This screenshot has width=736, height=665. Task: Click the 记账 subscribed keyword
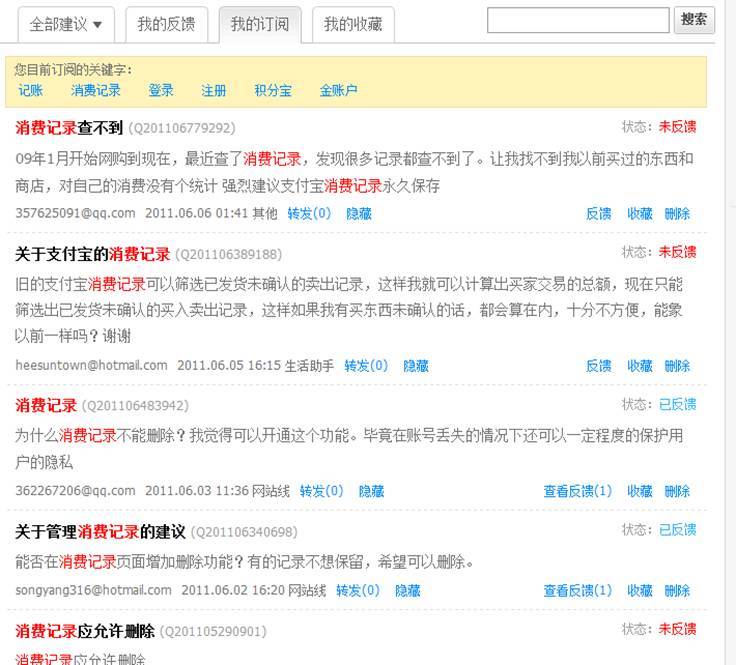tap(31, 90)
